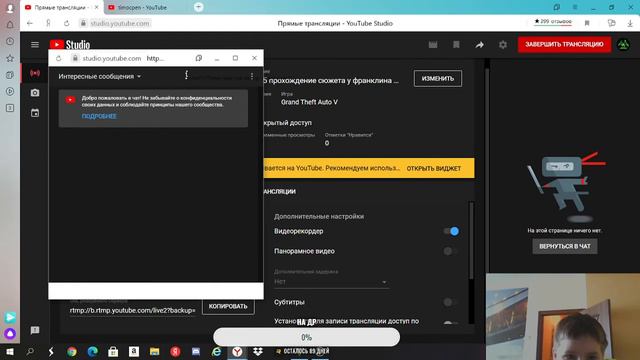Click the ЗАВЕРШИТЬ ТРАНСЛЯЦИЮ button

click(564, 44)
